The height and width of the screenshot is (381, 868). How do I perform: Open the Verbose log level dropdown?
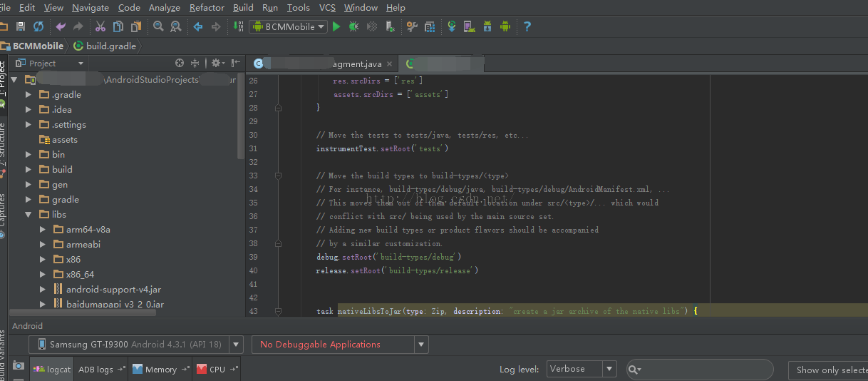click(x=582, y=369)
